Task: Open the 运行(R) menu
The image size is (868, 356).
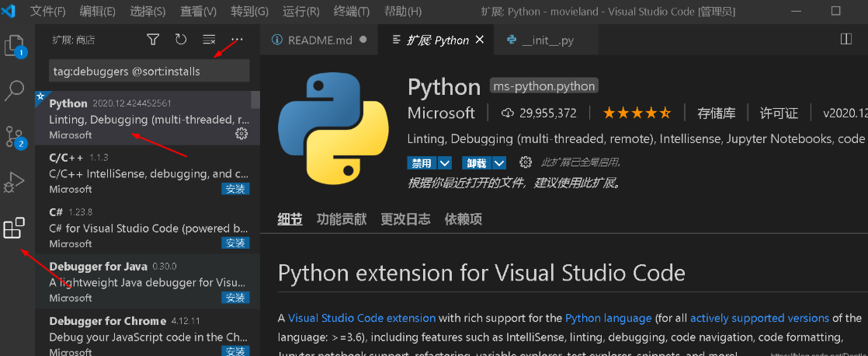Action: pos(300,11)
